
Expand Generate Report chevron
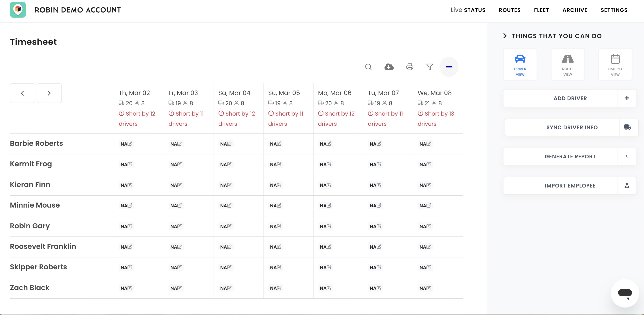click(627, 156)
